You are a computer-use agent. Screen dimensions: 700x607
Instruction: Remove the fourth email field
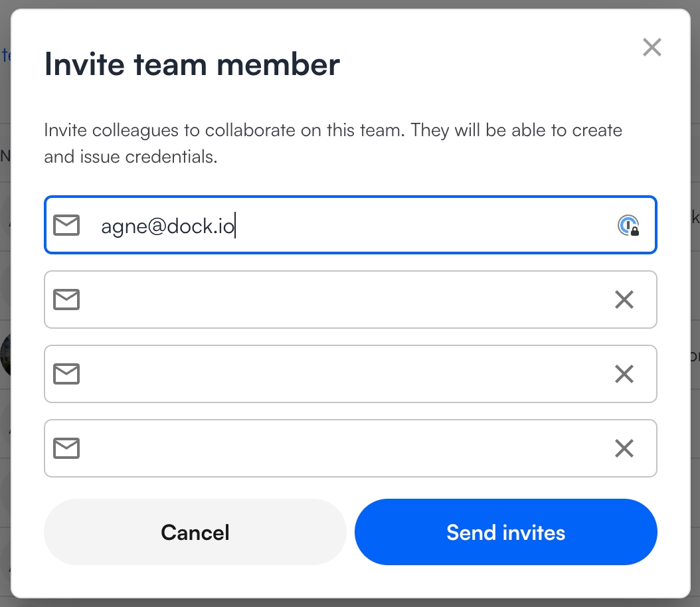point(624,449)
